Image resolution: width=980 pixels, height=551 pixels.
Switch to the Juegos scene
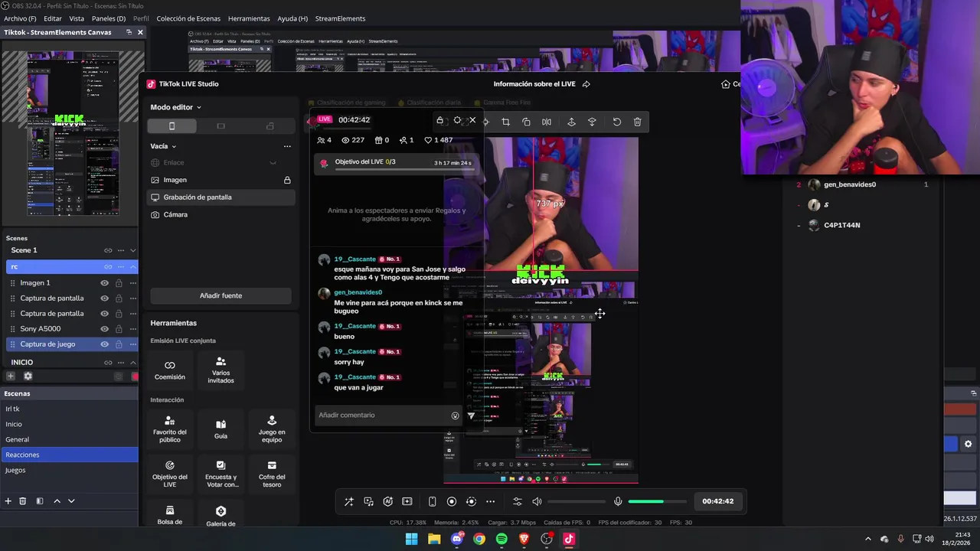[x=69, y=470]
